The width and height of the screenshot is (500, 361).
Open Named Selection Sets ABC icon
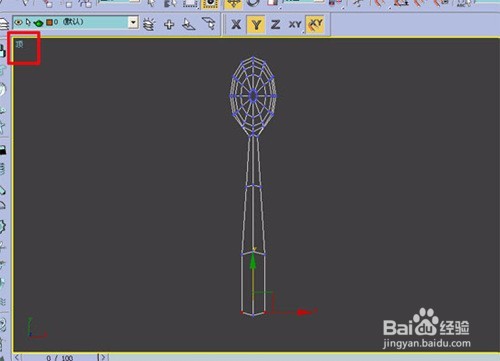coord(465,3)
